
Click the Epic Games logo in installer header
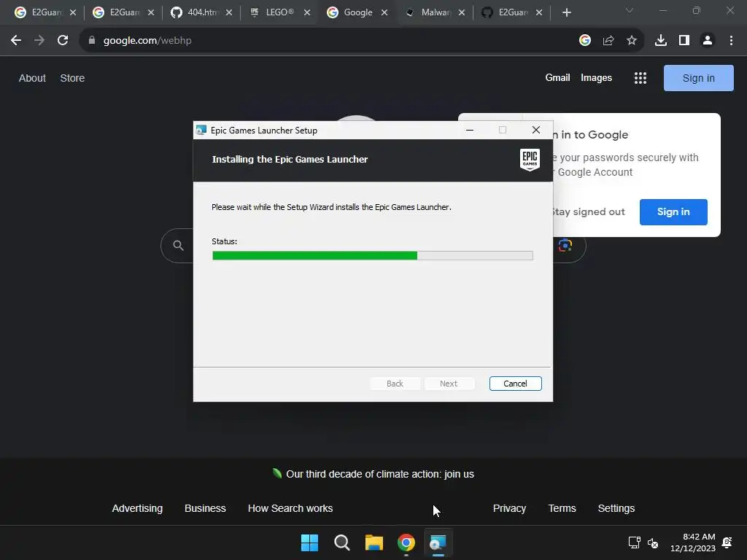[x=530, y=160]
